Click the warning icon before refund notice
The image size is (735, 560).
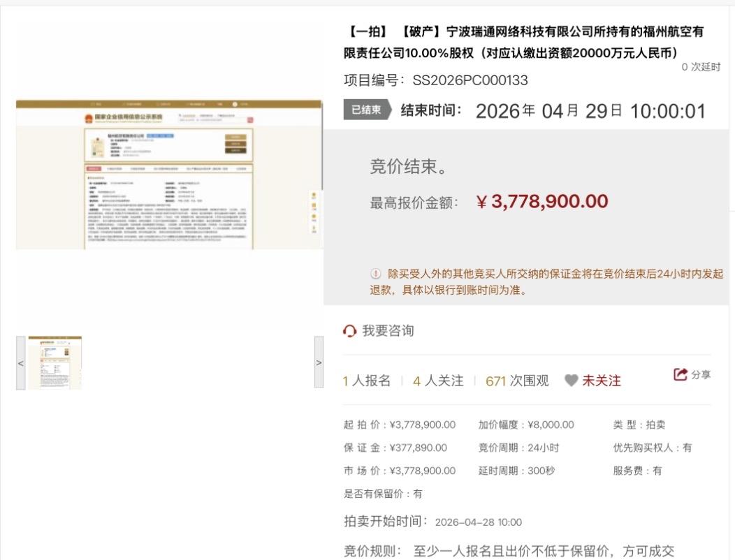click(x=375, y=274)
